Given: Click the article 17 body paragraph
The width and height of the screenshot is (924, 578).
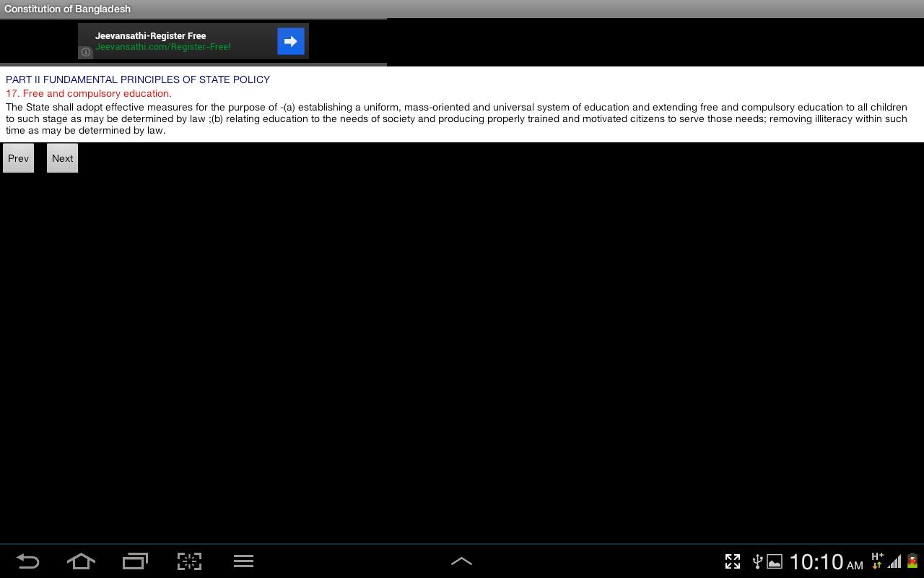Looking at the screenshot, I should (x=456, y=118).
